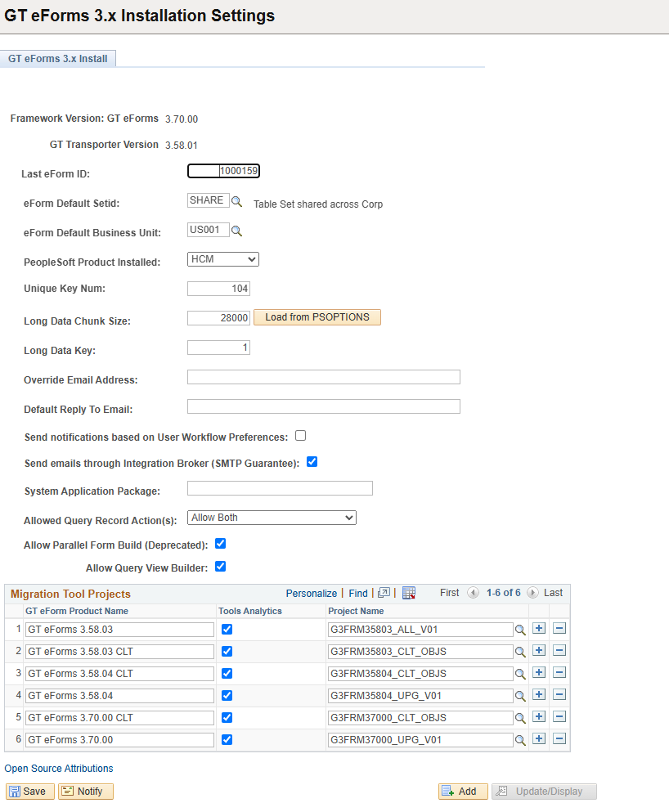This screenshot has width=669, height=812.
Task: Click the Unique Key Num field
Action: click(x=218, y=289)
